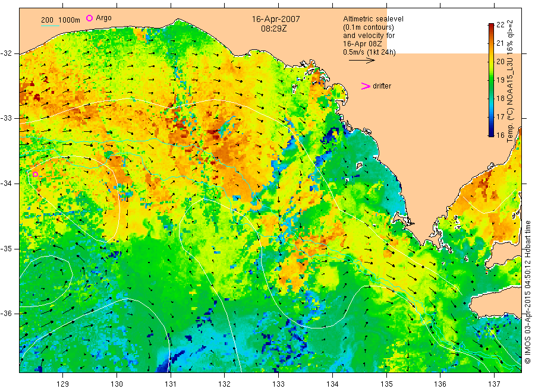Click the latitude axis label -34
The width and height of the screenshot is (535, 392).
6,184
